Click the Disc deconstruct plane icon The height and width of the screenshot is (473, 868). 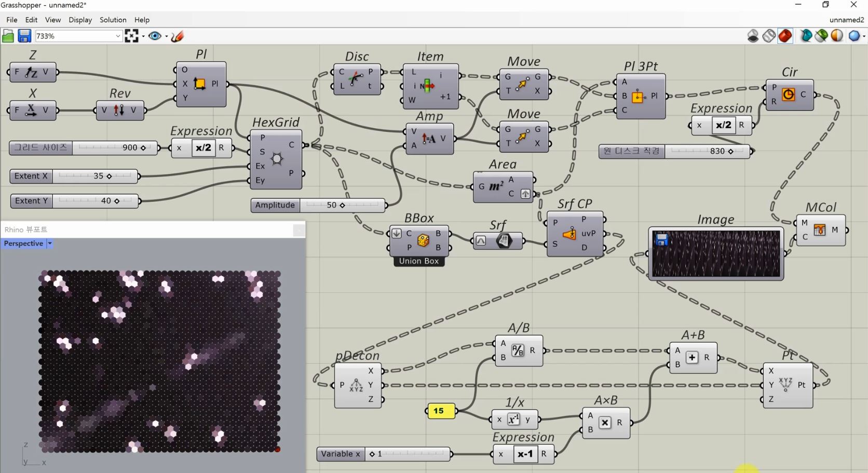pos(356,78)
